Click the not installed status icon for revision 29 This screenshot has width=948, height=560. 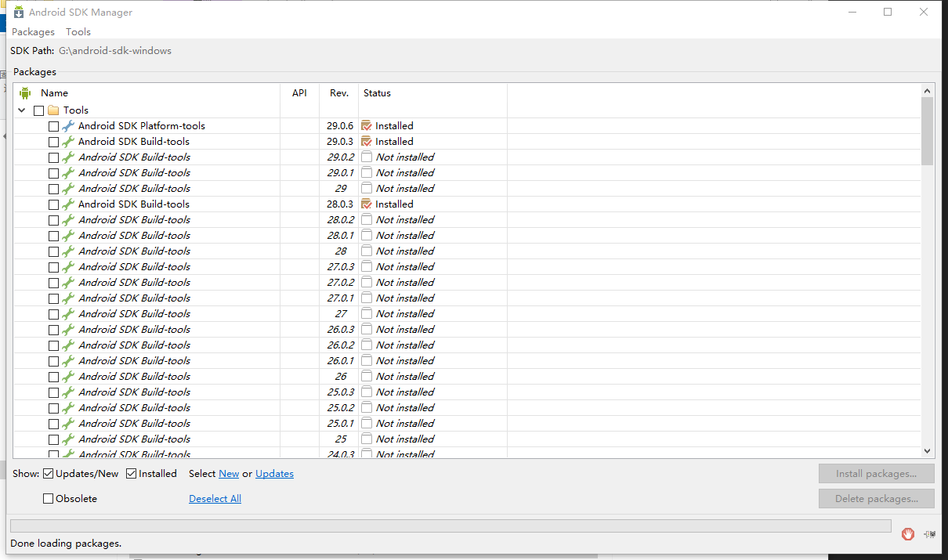point(367,188)
